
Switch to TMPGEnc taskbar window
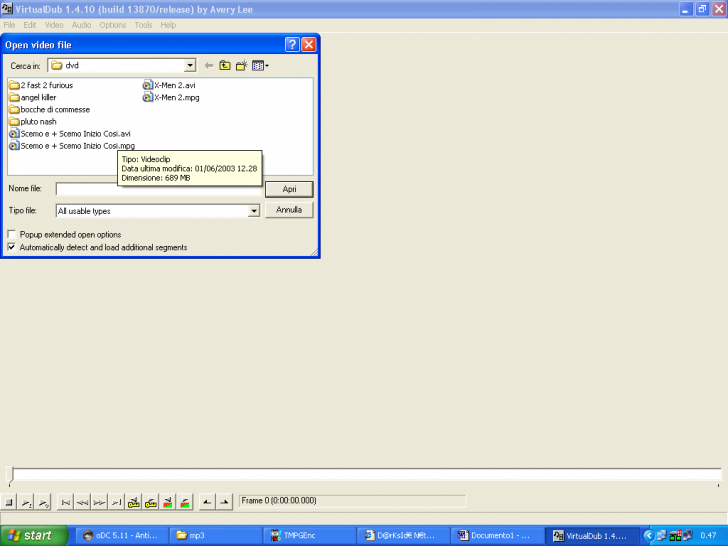[x=310, y=536]
